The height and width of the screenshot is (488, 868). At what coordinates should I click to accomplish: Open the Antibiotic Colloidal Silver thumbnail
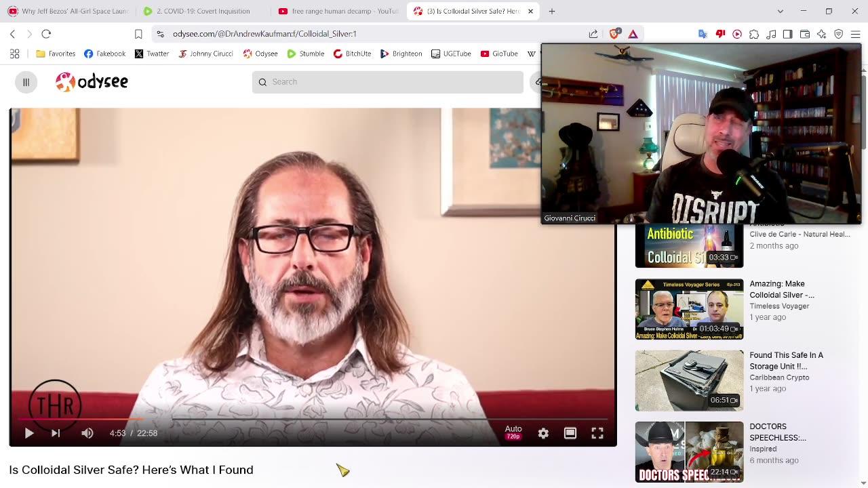coord(689,245)
